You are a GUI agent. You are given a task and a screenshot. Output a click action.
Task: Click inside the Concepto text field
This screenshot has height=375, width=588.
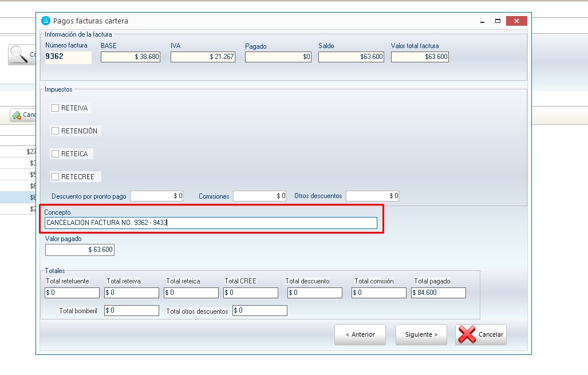[x=211, y=223]
